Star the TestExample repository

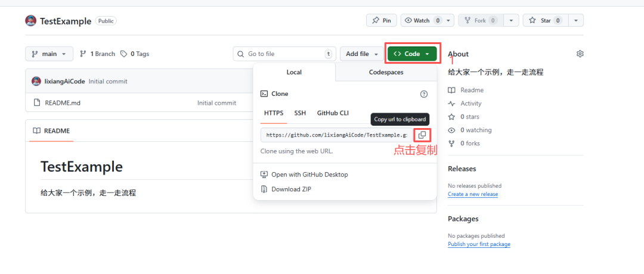point(545,20)
